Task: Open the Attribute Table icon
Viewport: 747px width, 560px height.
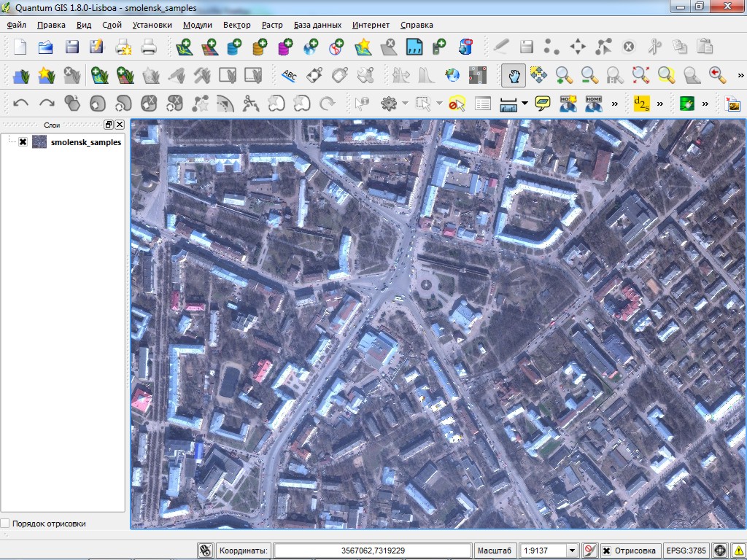Action: [483, 104]
